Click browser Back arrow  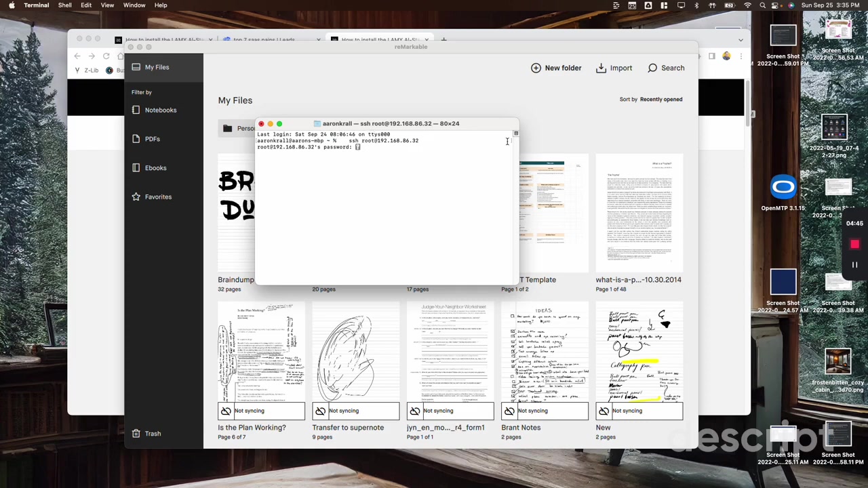click(x=77, y=56)
